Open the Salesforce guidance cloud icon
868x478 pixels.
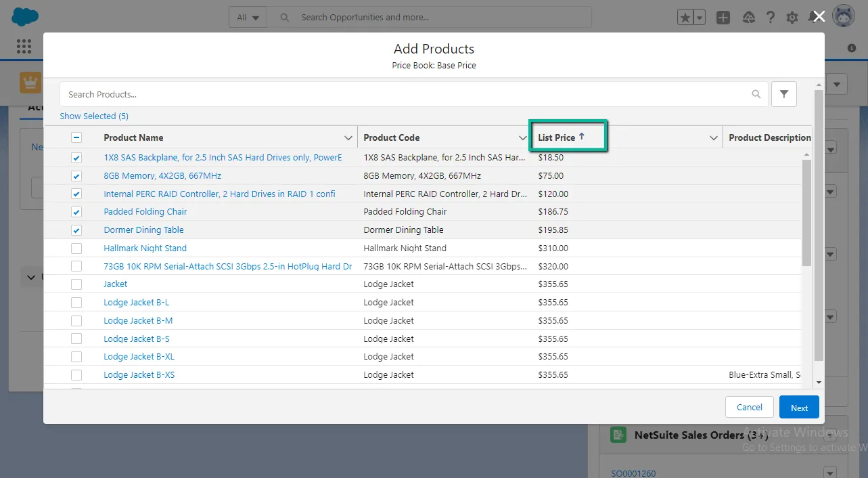click(x=748, y=18)
